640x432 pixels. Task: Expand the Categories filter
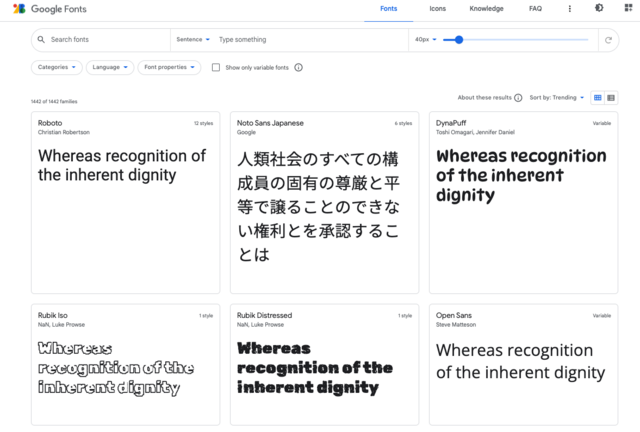click(x=57, y=67)
